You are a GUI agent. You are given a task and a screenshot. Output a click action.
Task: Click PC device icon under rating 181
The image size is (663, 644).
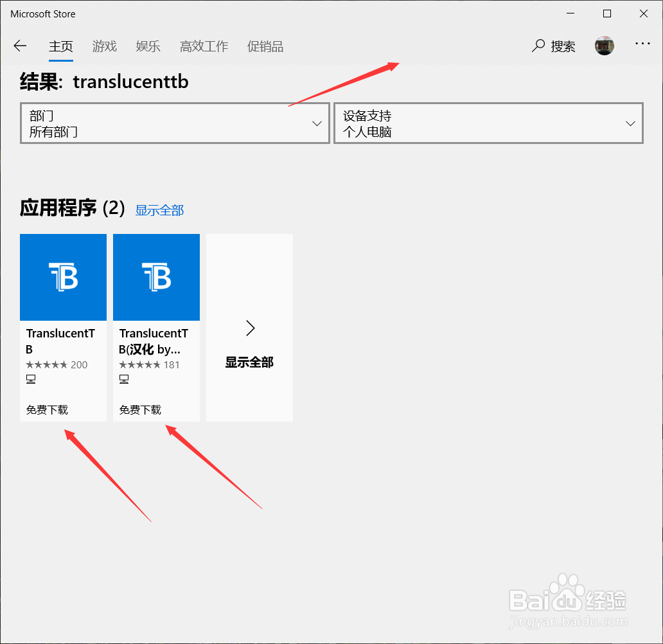click(124, 379)
